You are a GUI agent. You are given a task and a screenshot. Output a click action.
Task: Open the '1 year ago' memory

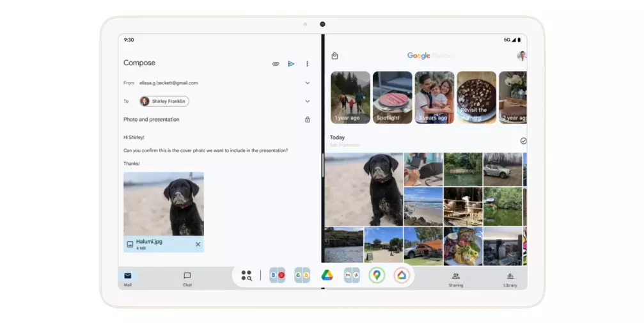pos(350,97)
